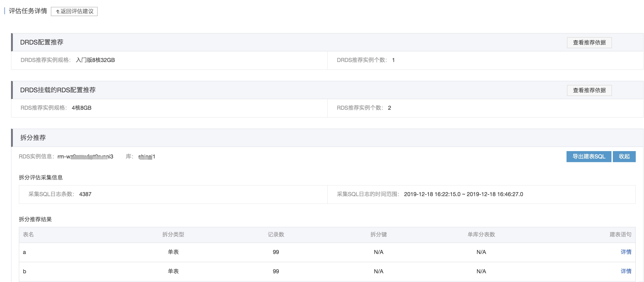Select the 建表语句 column header

tap(620, 234)
